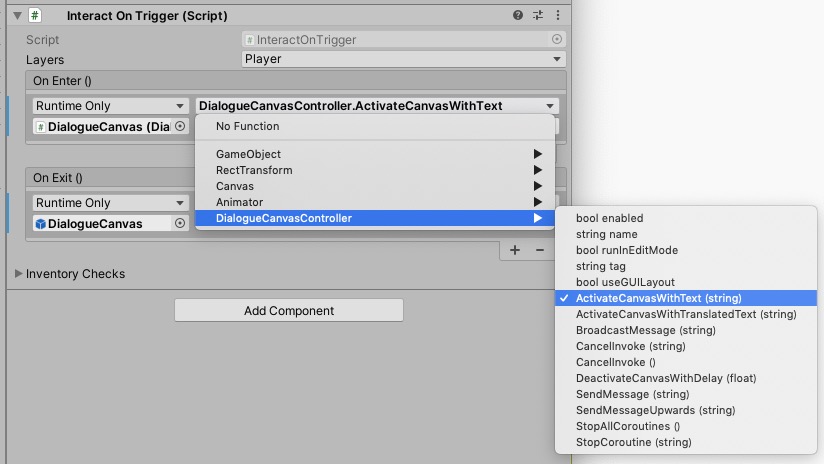Screen dimensions: 824x464
Task: Click the component presets slider icon
Action: point(538,16)
